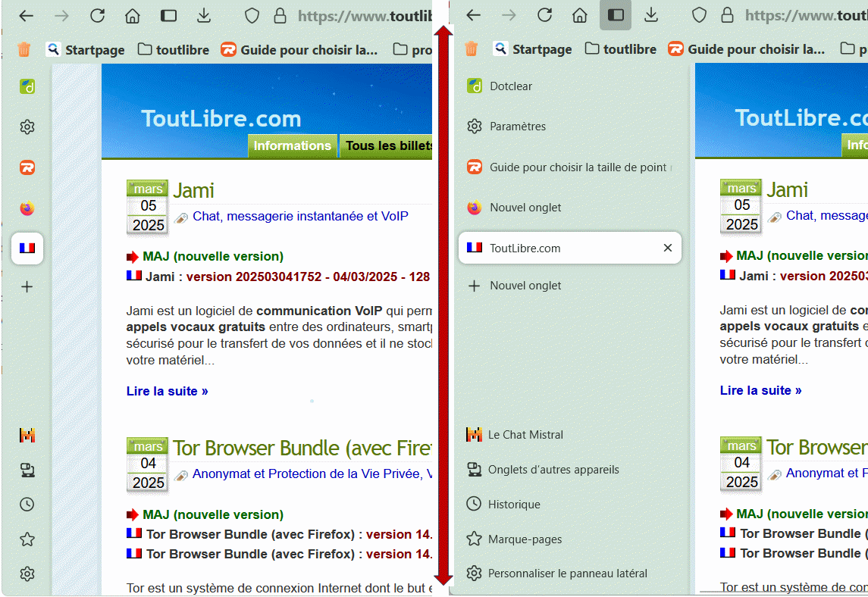The height and width of the screenshot is (597, 868).
Task: Open downloads in the left window toolbar
Action: [x=204, y=15]
